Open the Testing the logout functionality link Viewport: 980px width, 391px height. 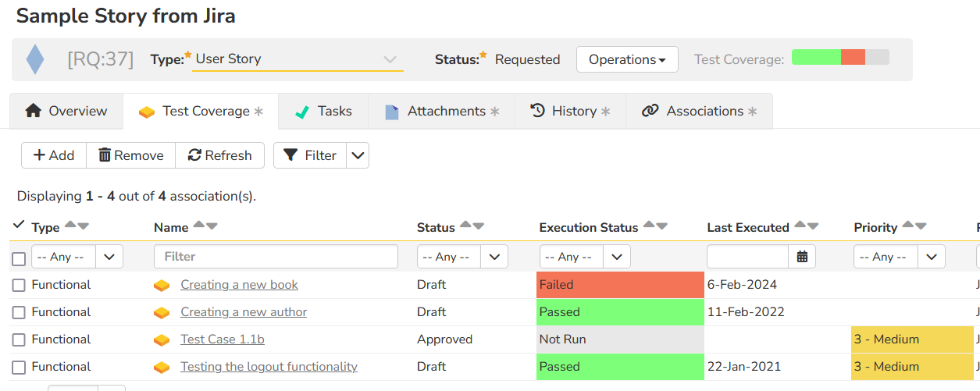tap(269, 367)
